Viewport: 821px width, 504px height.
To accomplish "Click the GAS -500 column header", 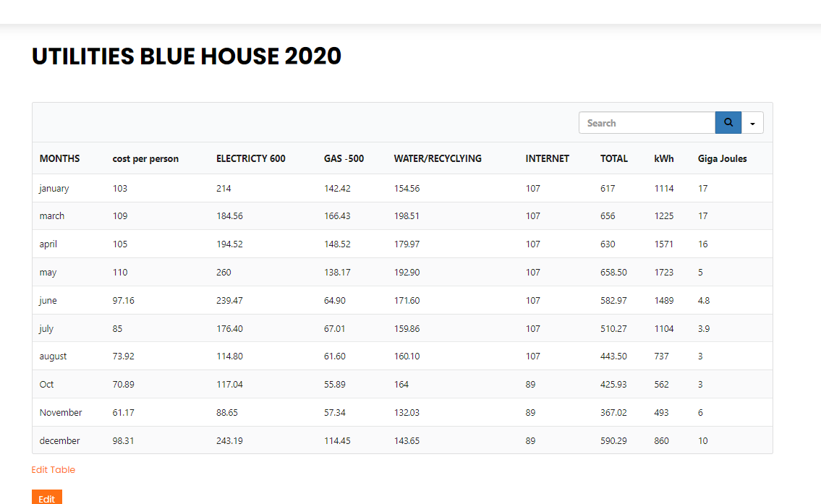I will click(x=344, y=158).
